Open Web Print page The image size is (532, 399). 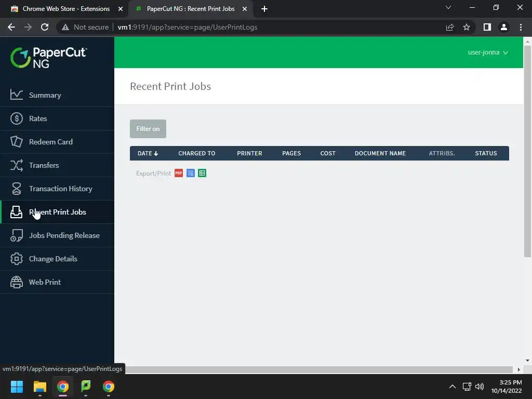point(57,282)
